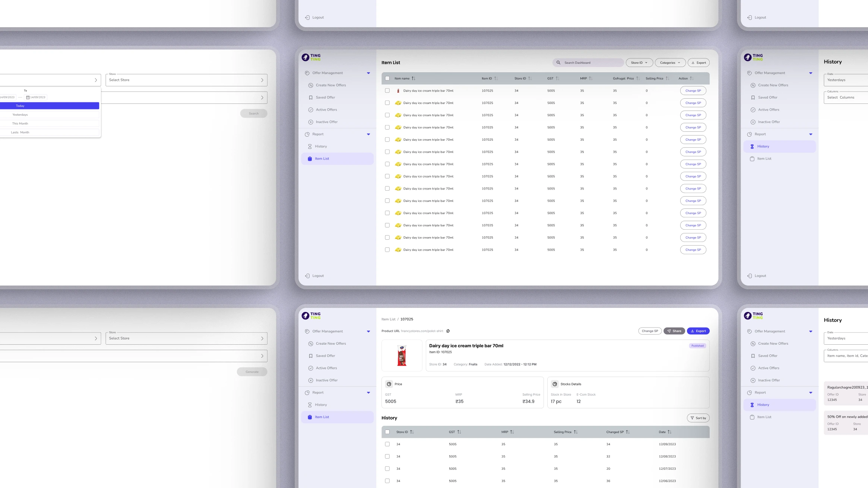
Task: Open Select Store dropdown above the Generate button
Action: 186,338
